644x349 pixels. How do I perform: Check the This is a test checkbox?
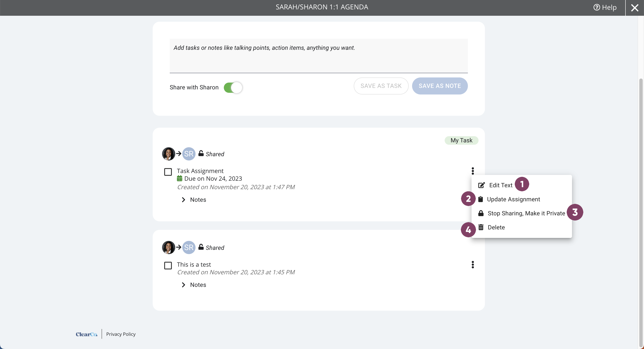168,265
